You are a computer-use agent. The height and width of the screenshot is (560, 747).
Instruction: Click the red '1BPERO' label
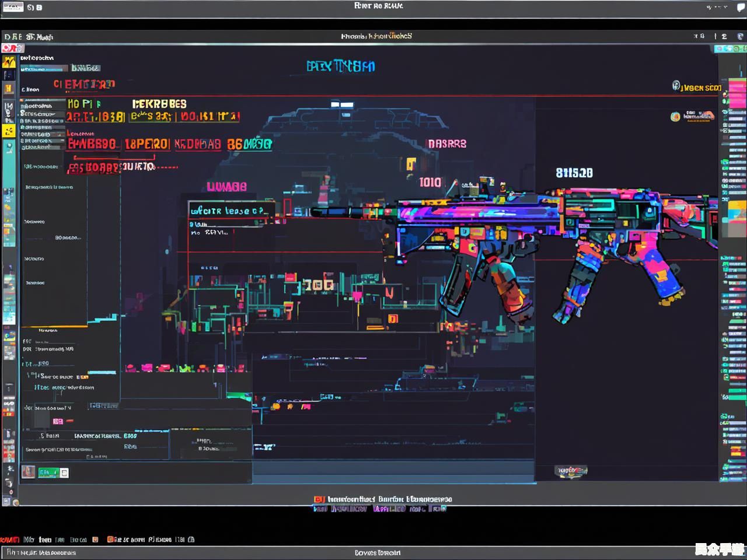146,144
